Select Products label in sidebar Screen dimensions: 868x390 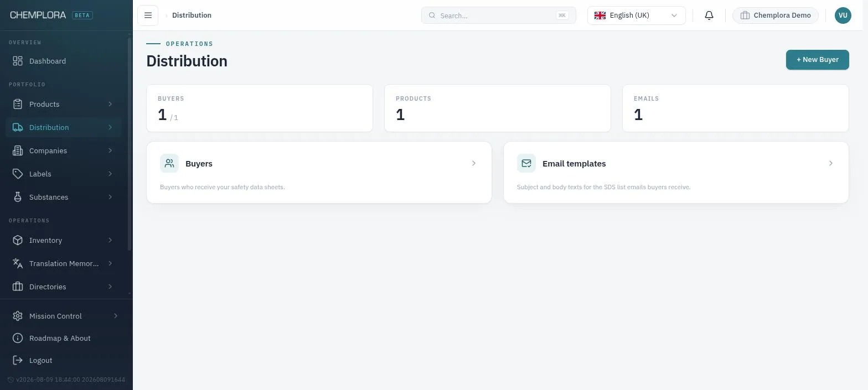coord(44,104)
